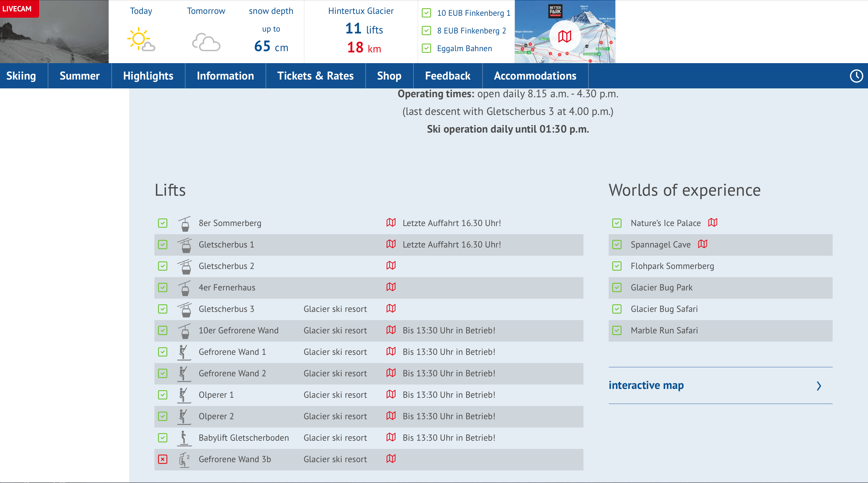This screenshot has height=483, width=868.
Task: Open the map icon for 10er Gefrorene Wand
Action: 391,330
